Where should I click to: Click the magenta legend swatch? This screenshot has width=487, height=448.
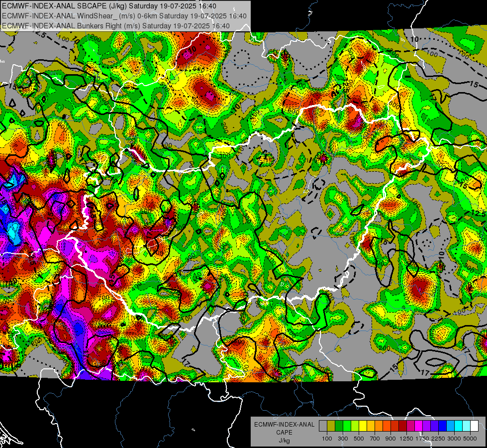coord(419,426)
